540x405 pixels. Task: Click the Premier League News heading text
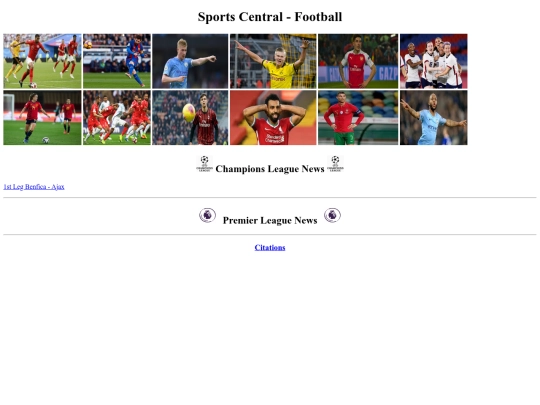[270, 220]
